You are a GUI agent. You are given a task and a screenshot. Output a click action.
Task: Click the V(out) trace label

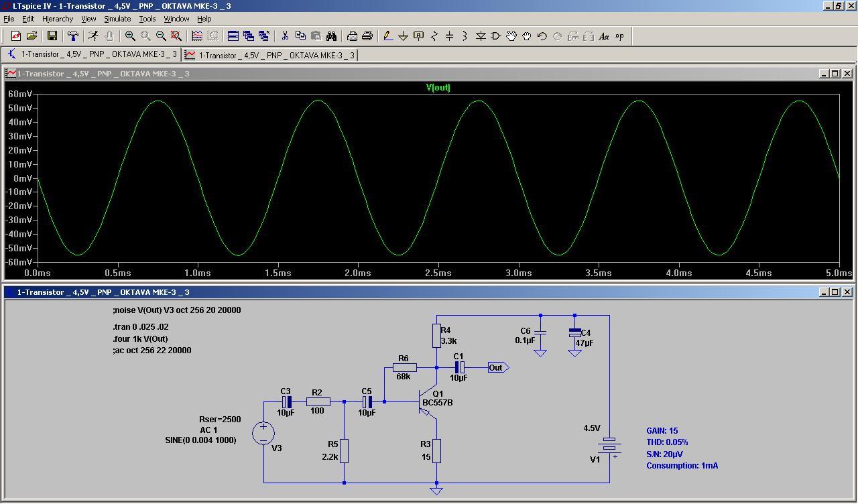pyautogui.click(x=438, y=88)
